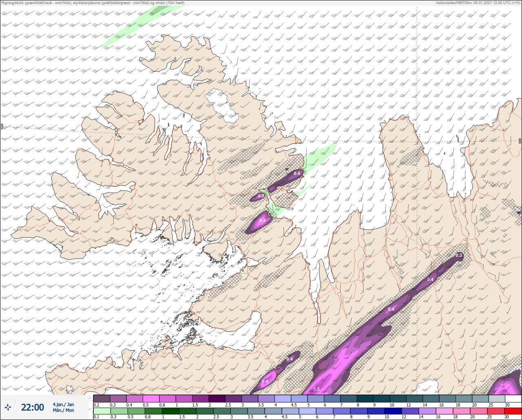Click the darkest purple swatch between 2 and 2.5
522x420 pixels.
click(217, 398)
